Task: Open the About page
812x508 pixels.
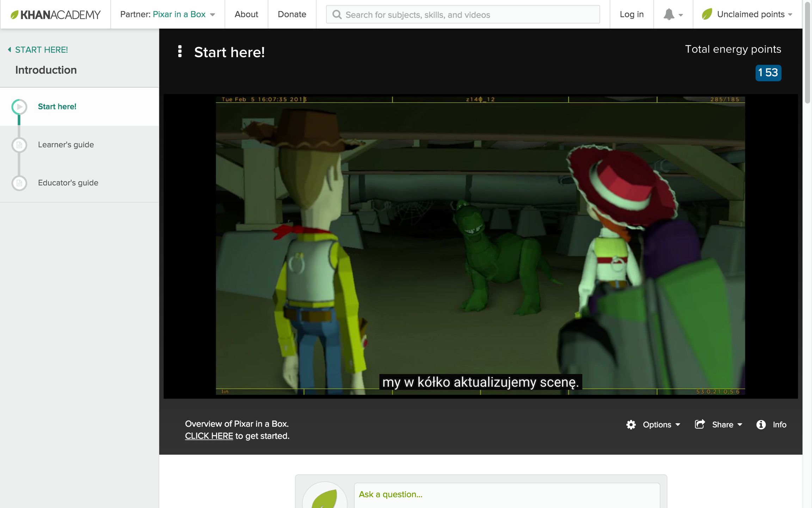Action: coord(246,14)
